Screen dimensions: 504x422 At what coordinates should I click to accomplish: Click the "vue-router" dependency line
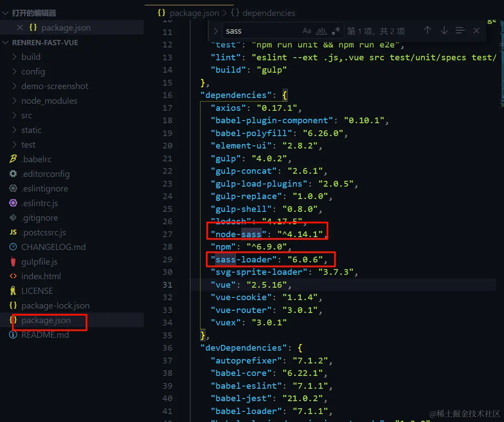point(267,310)
